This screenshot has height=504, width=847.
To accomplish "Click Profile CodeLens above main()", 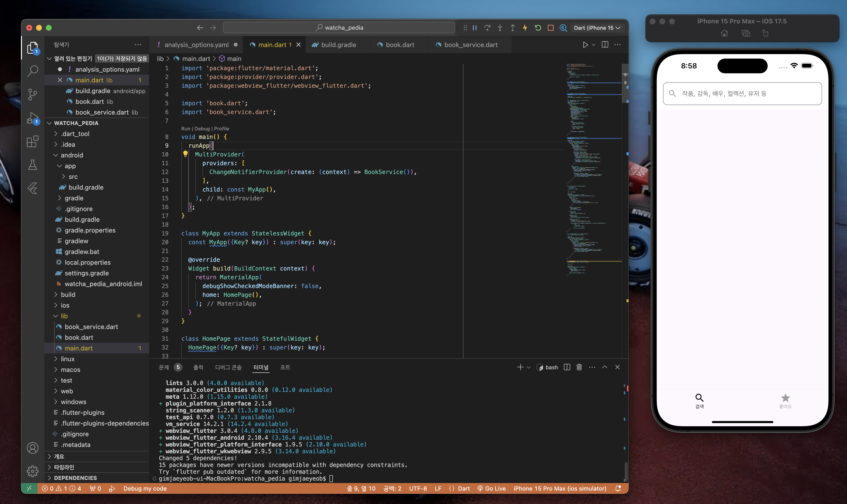I will (x=221, y=129).
